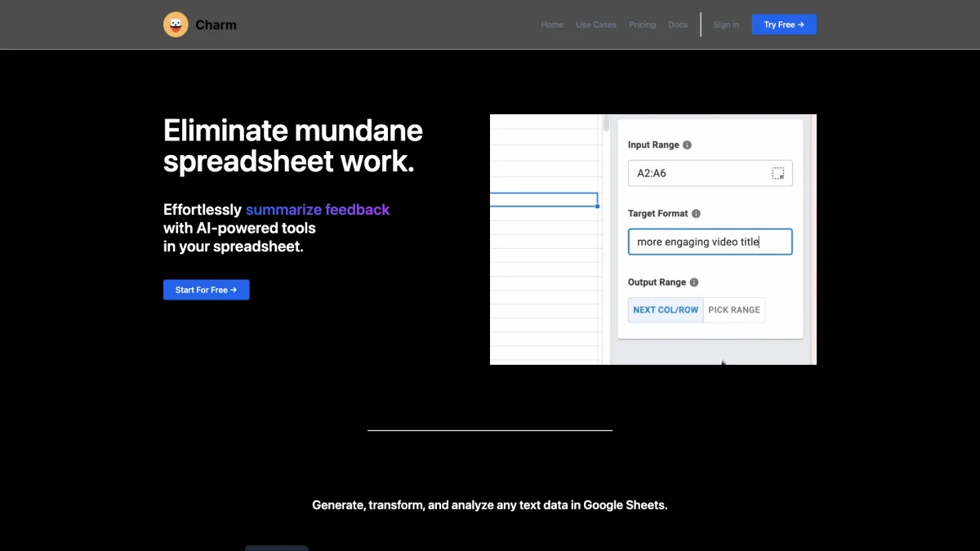Select the blue-outlined spreadsheet cell

[x=543, y=200]
